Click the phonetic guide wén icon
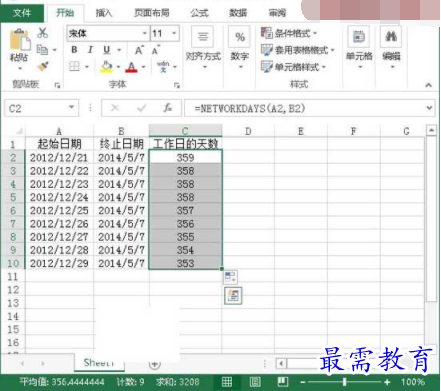This screenshot has height=391, width=441. [x=163, y=67]
